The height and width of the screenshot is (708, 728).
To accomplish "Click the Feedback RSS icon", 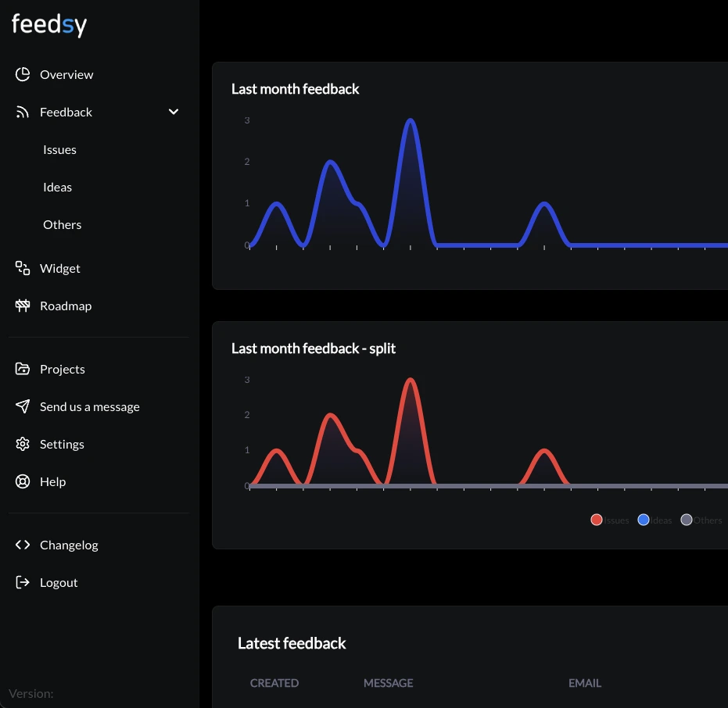I will (23, 112).
